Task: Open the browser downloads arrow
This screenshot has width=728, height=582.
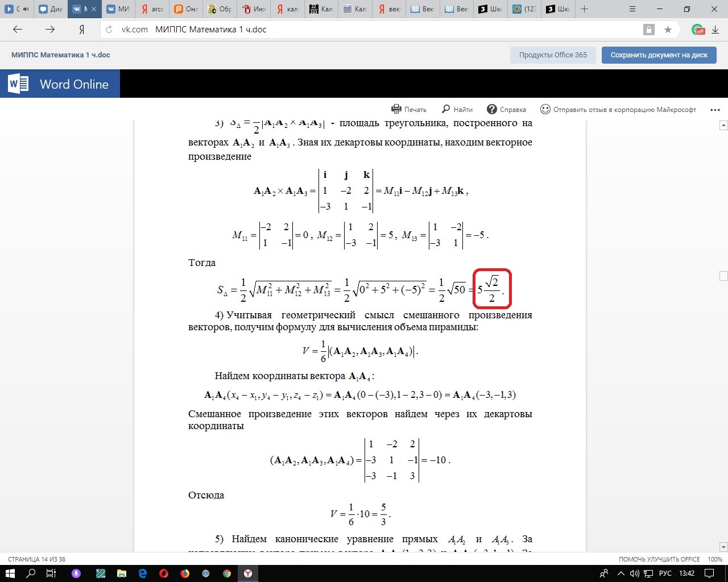Action: pyautogui.click(x=715, y=30)
